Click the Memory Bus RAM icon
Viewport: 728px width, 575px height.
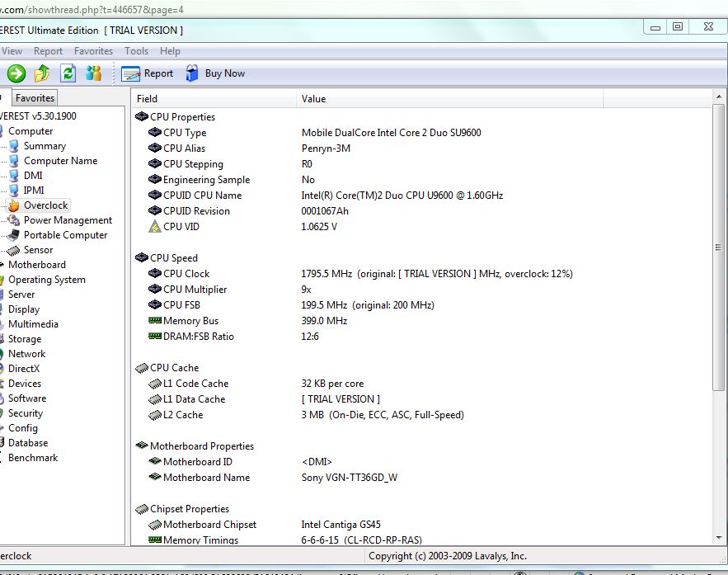pos(155,320)
